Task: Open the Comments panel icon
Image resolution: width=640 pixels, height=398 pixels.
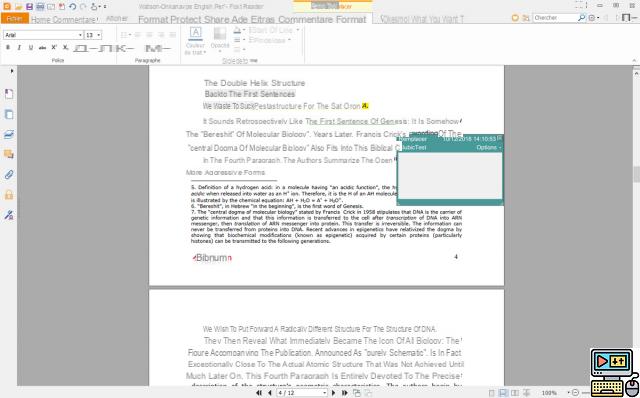Action: pos(9,154)
